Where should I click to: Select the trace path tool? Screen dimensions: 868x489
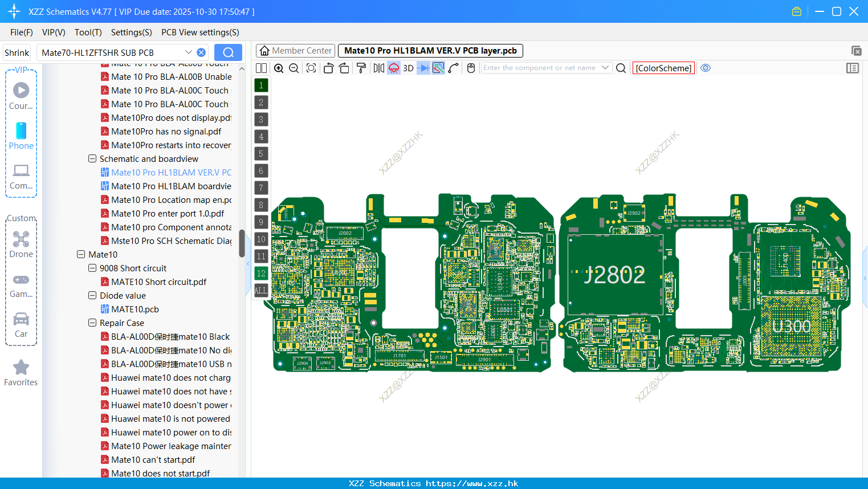[454, 68]
